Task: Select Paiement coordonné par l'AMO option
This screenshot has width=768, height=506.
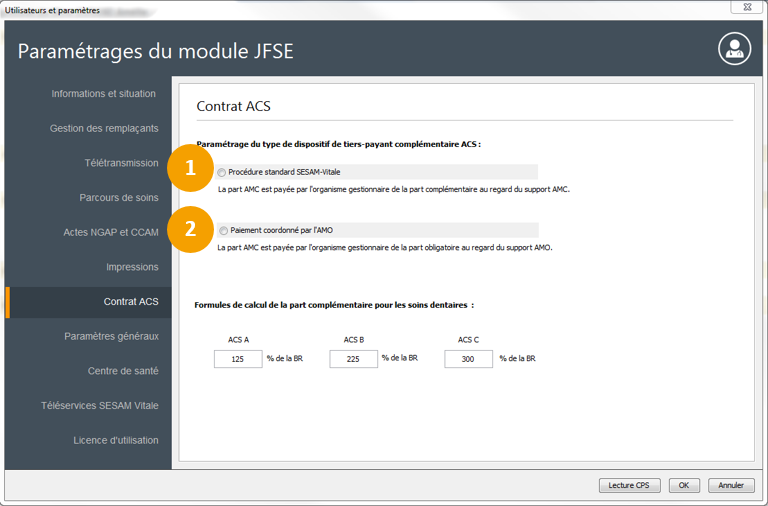Action: tap(224, 230)
